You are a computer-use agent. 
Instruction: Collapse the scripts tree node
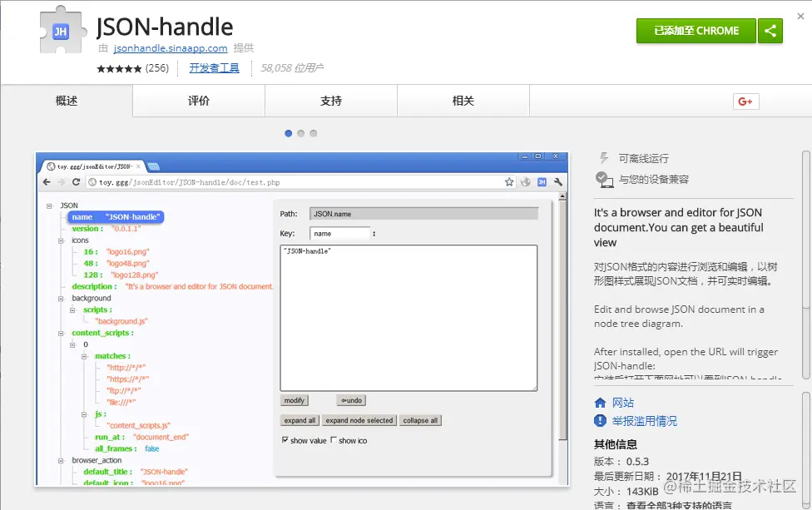point(72,309)
